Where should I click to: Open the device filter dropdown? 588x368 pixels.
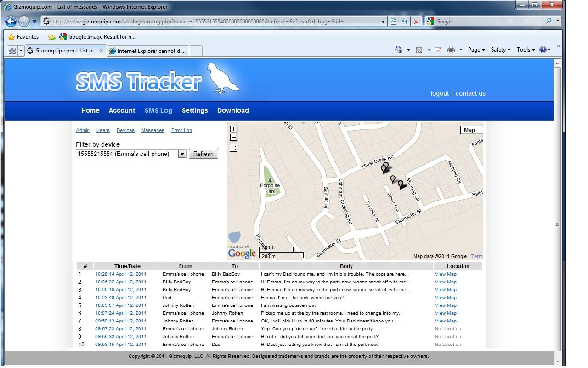point(130,154)
